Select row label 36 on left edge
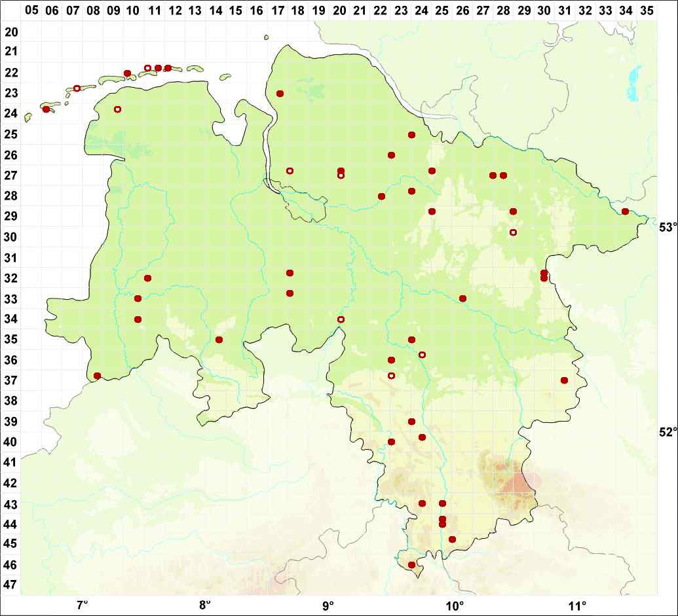Screen dimensions: 678x616 pos(11,360)
